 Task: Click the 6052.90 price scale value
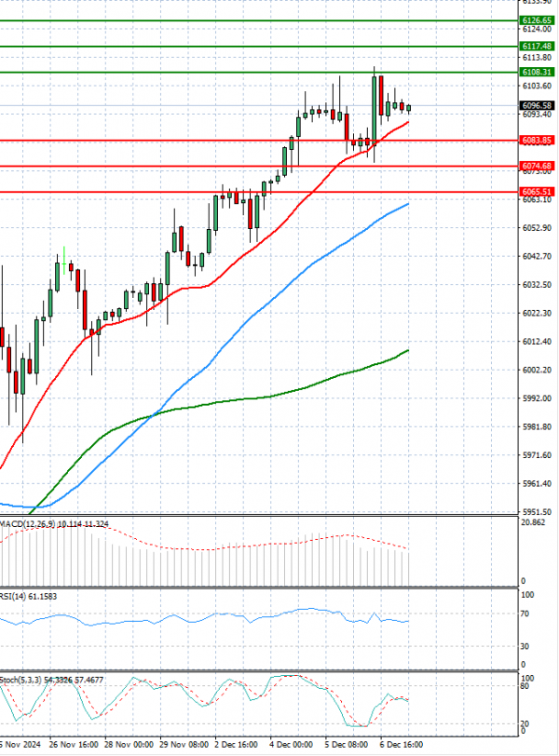537,228
